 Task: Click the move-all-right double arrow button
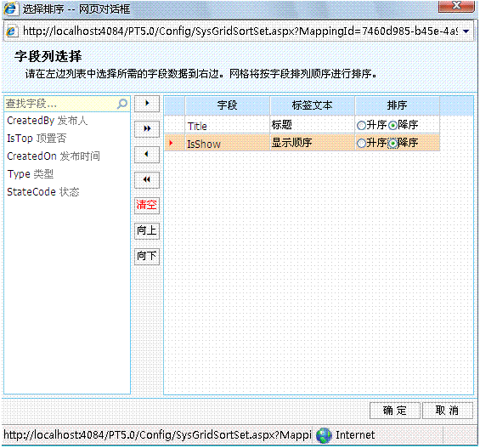coord(147,129)
